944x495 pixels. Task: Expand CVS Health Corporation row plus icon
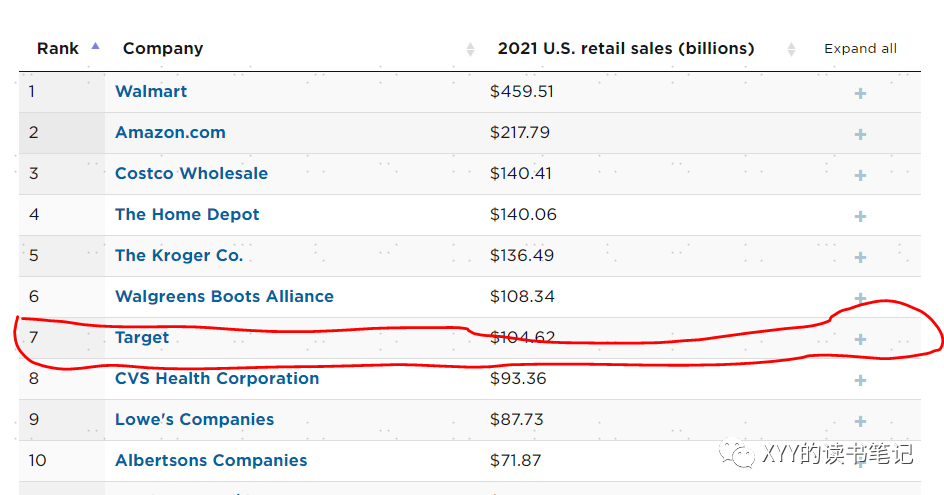tap(860, 381)
